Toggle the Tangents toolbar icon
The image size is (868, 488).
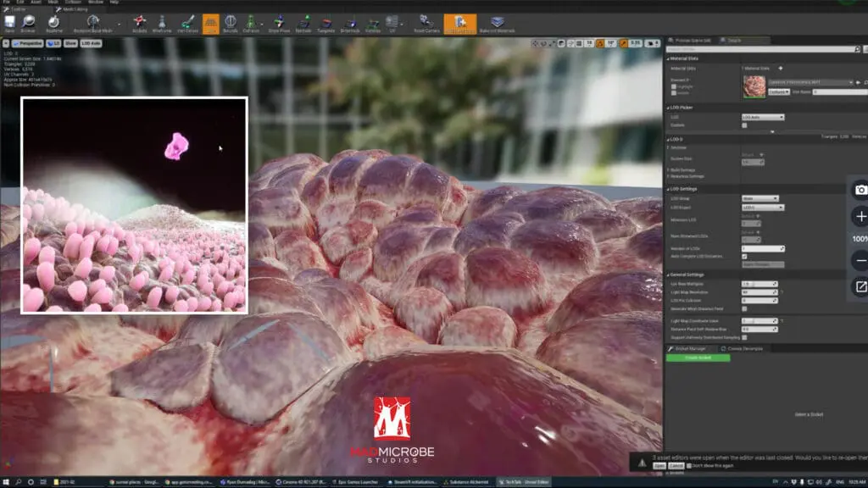(x=326, y=23)
